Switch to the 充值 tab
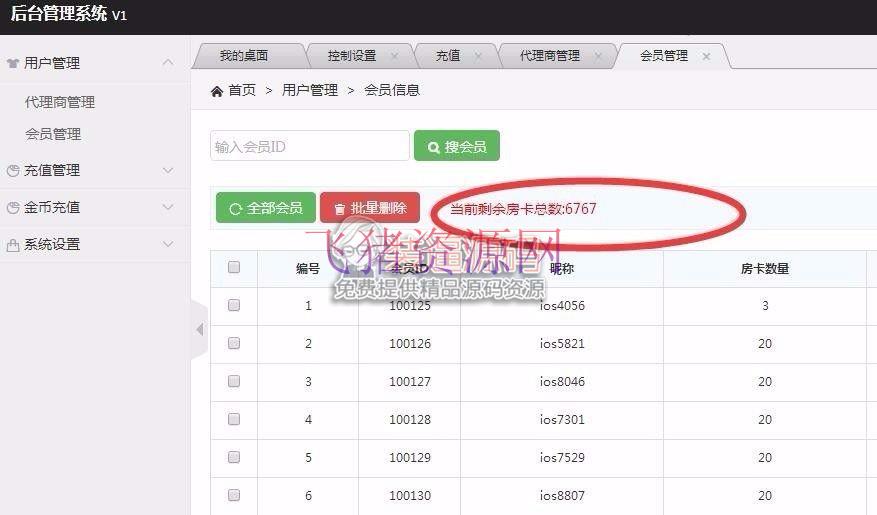 coord(448,56)
